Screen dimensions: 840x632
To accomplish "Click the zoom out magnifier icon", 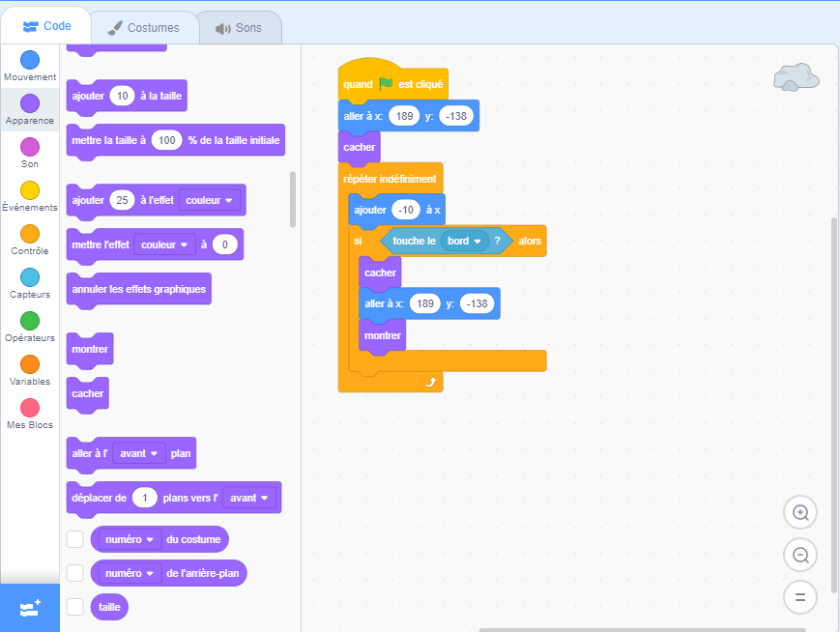I will click(799, 555).
